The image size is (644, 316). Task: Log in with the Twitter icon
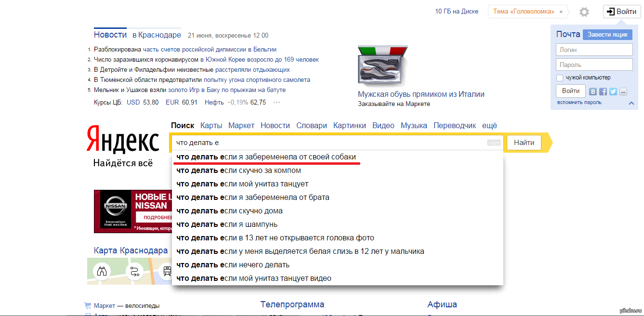click(x=613, y=92)
